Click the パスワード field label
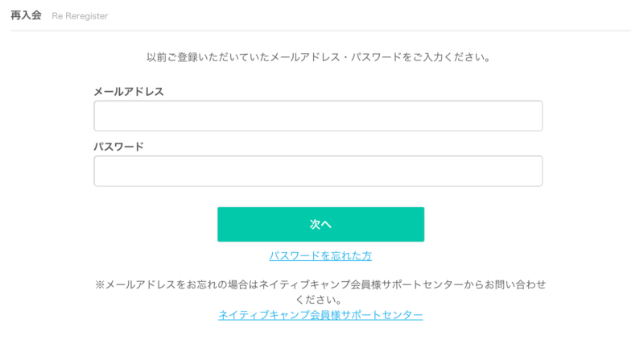This screenshot has height=344, width=644. 118,147
